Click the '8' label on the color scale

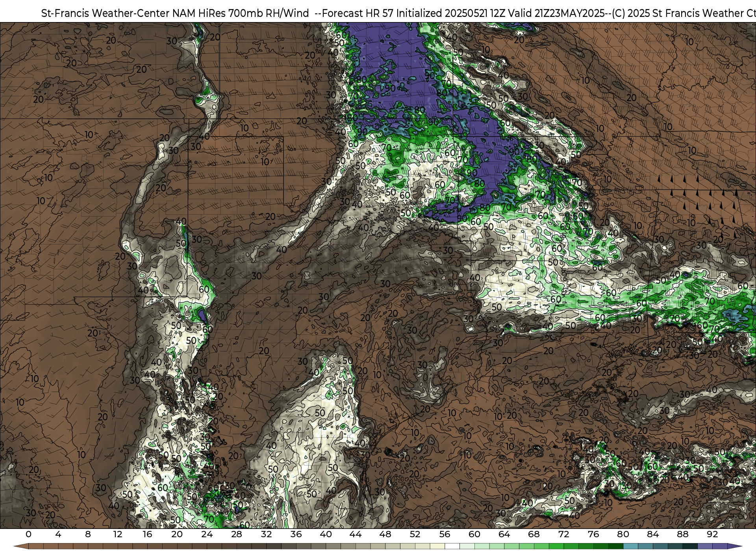(x=88, y=534)
